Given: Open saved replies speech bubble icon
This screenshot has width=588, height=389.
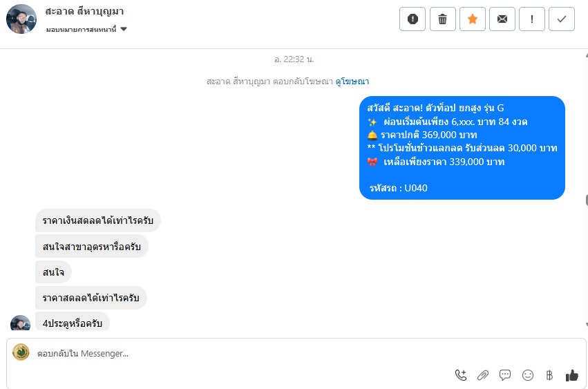Looking at the screenshot, I should point(505,375).
